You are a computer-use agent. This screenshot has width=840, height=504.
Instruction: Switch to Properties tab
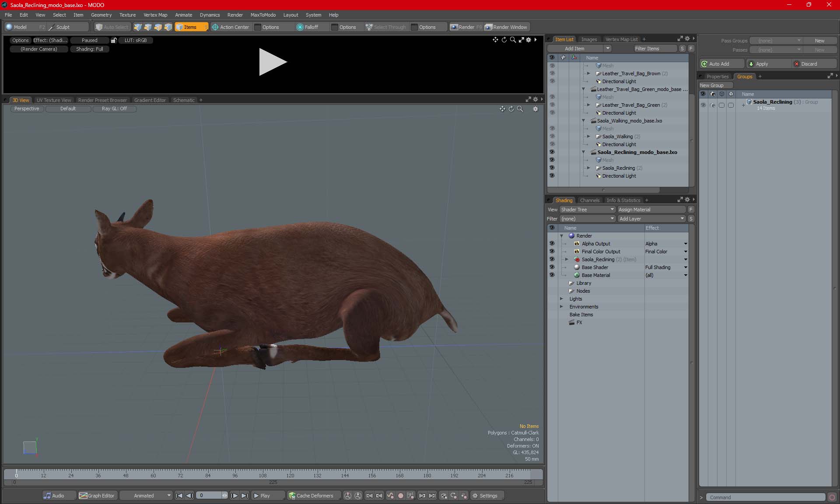point(717,77)
